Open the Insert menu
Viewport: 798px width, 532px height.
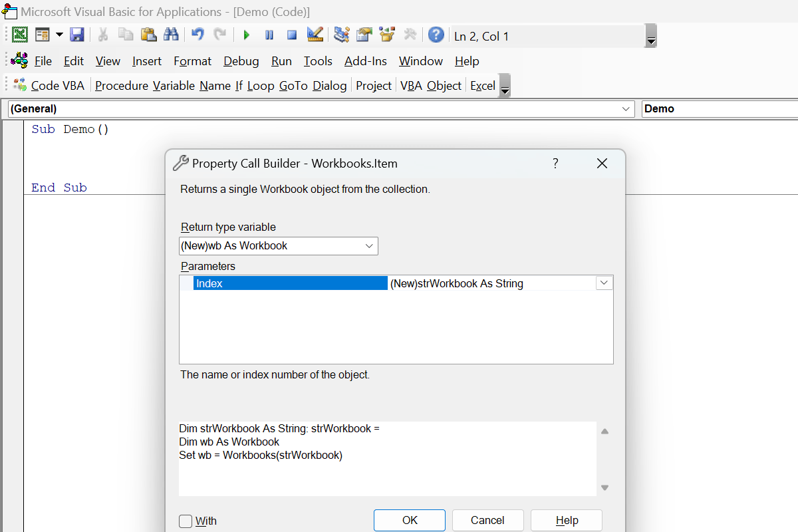[x=147, y=61]
